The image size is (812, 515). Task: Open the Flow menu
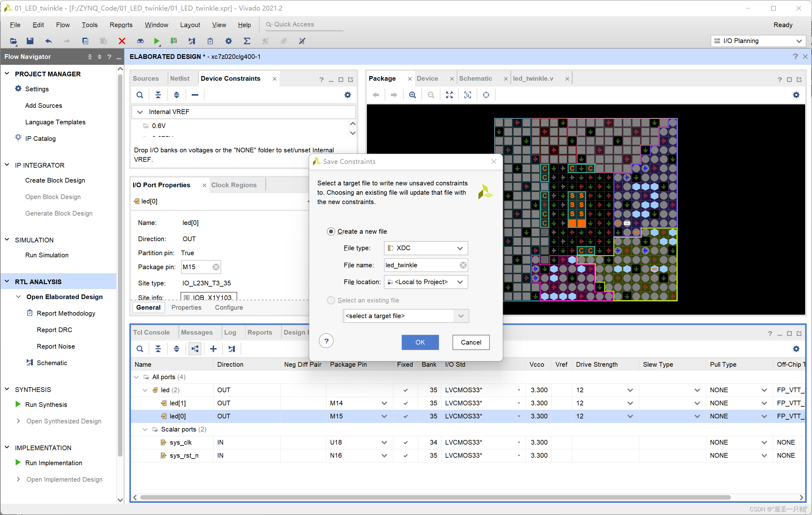(x=63, y=25)
